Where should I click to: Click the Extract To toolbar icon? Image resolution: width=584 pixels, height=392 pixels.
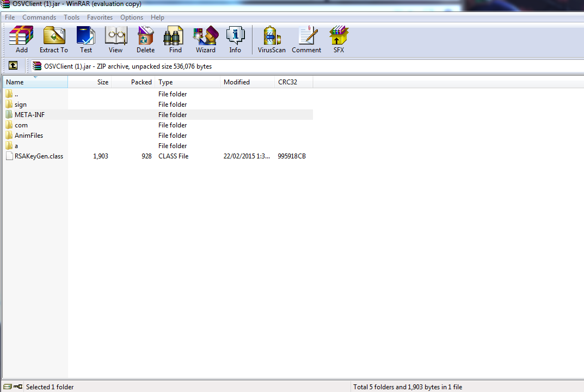[x=54, y=35]
